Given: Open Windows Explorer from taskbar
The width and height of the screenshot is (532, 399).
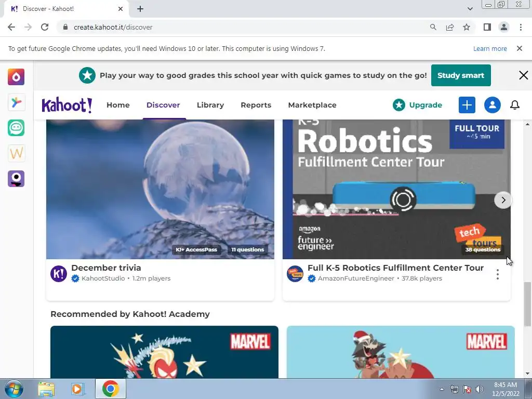Looking at the screenshot, I should point(46,389).
